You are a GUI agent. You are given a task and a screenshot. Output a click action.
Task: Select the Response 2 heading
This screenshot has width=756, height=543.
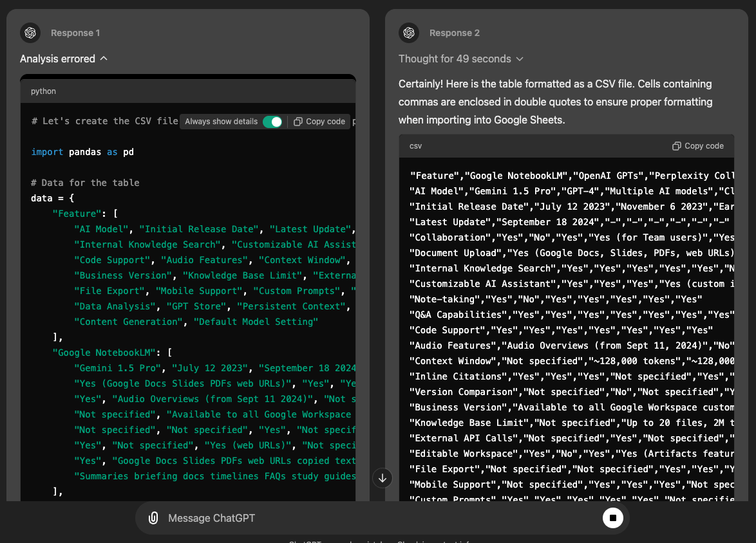tap(454, 33)
